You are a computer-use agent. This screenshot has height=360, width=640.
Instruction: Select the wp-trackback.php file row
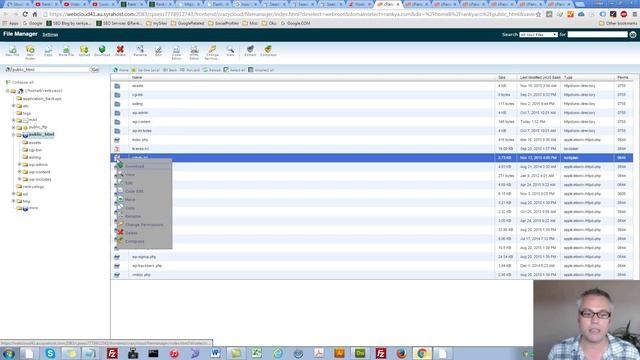coord(371,266)
